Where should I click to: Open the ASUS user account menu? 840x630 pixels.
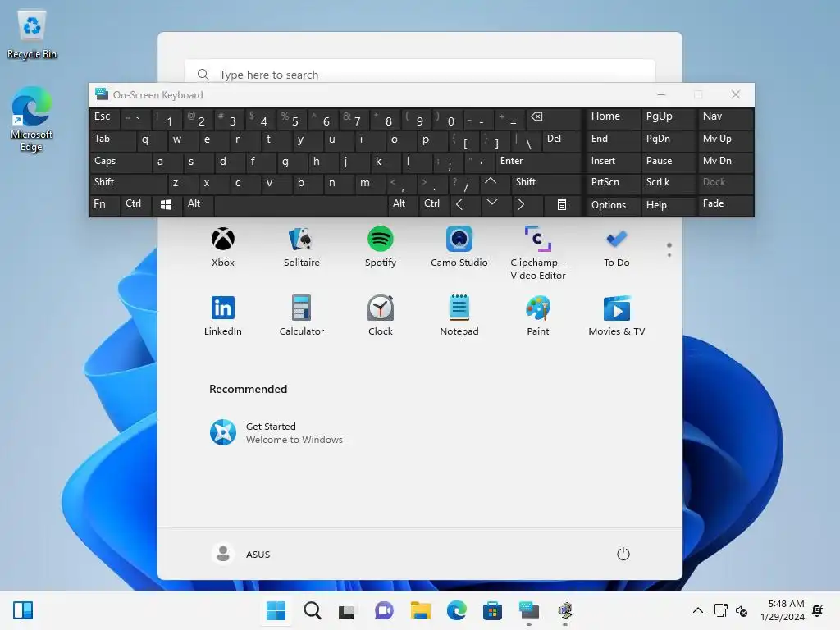(241, 554)
